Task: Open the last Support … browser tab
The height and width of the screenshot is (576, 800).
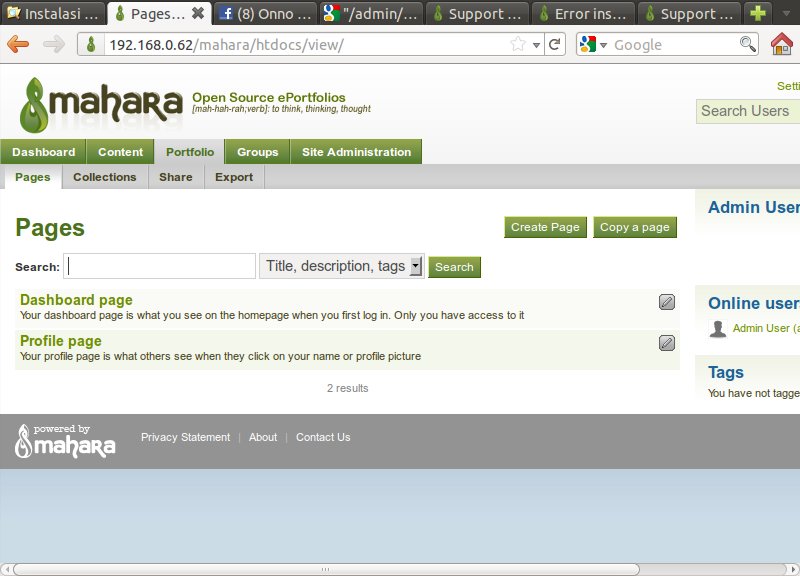Action: pyautogui.click(x=689, y=13)
